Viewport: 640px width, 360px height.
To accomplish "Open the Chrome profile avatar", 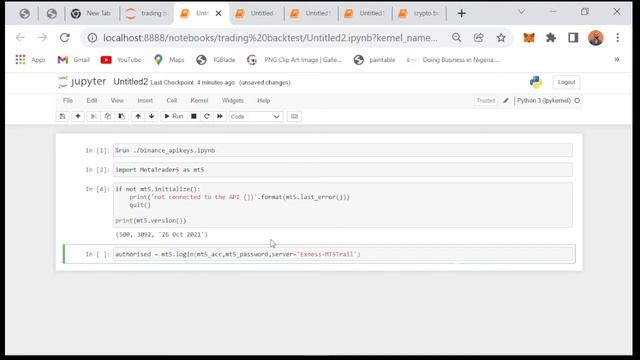I will [596, 38].
